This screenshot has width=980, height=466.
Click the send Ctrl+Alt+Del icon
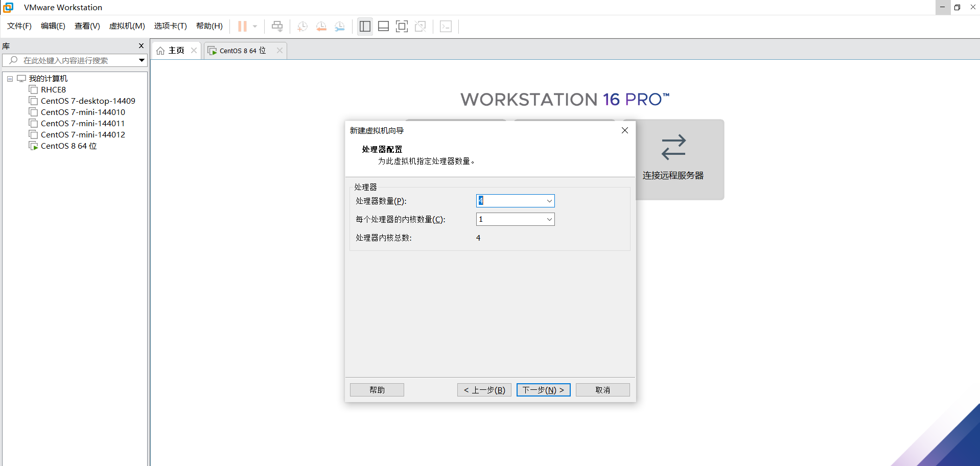[x=276, y=26]
